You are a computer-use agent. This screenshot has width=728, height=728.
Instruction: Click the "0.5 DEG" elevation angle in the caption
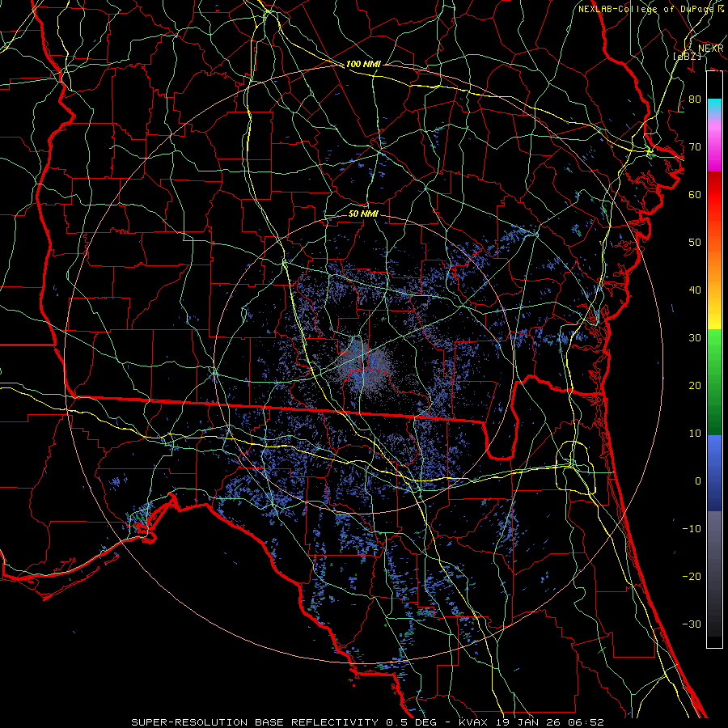413,722
